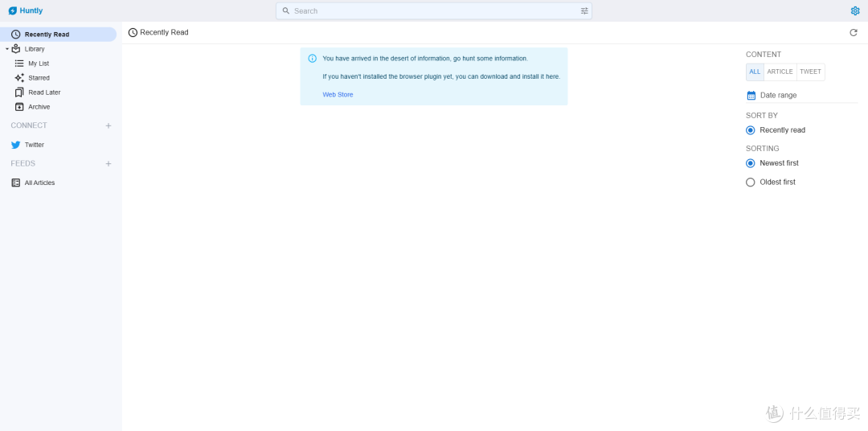Open Archive section

(39, 107)
